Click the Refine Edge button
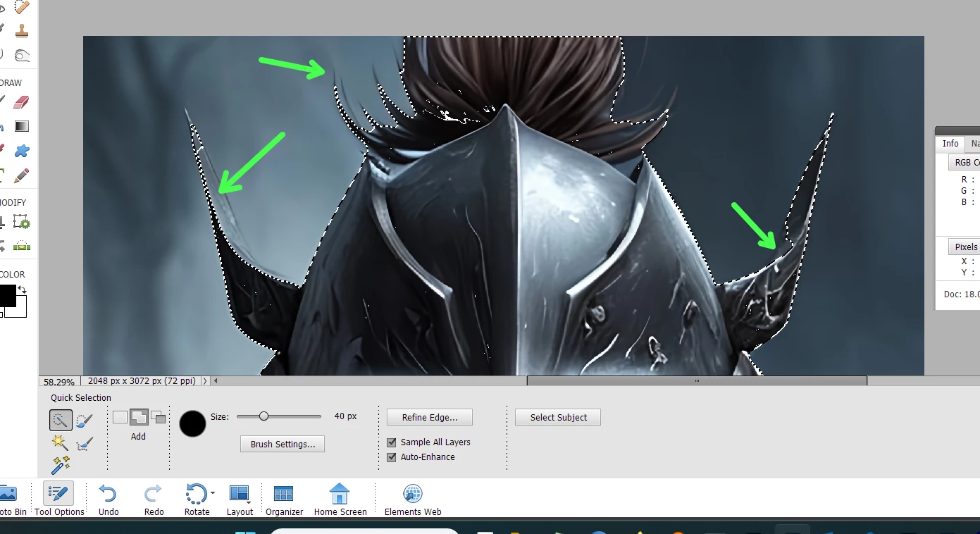 [x=430, y=417]
